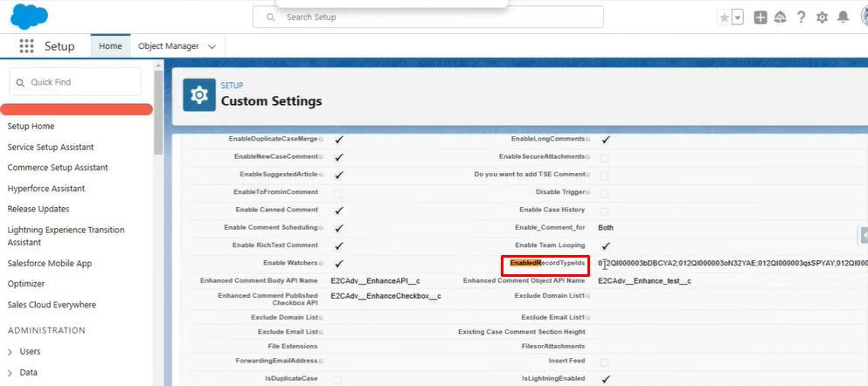Focus the Search Setup field
The width and height of the screenshot is (868, 386).
click(x=428, y=17)
